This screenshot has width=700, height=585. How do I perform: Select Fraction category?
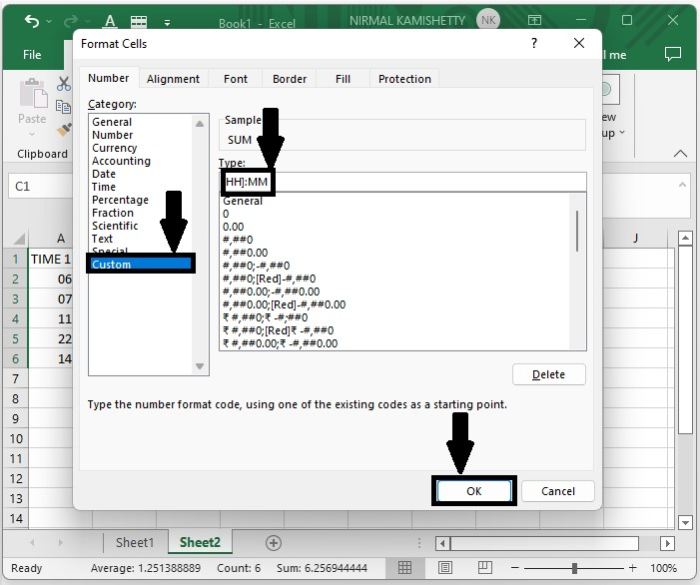pyautogui.click(x=112, y=213)
